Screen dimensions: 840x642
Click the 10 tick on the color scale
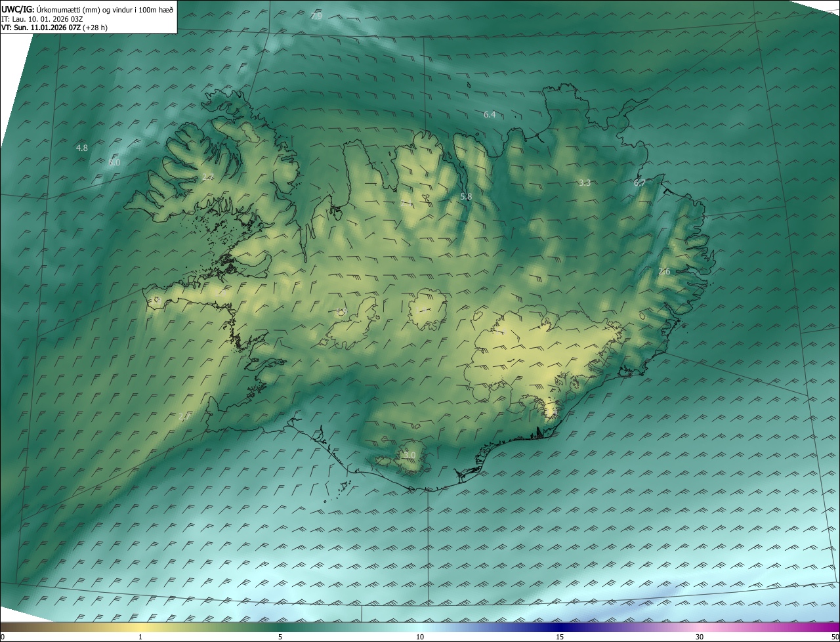[x=420, y=637]
